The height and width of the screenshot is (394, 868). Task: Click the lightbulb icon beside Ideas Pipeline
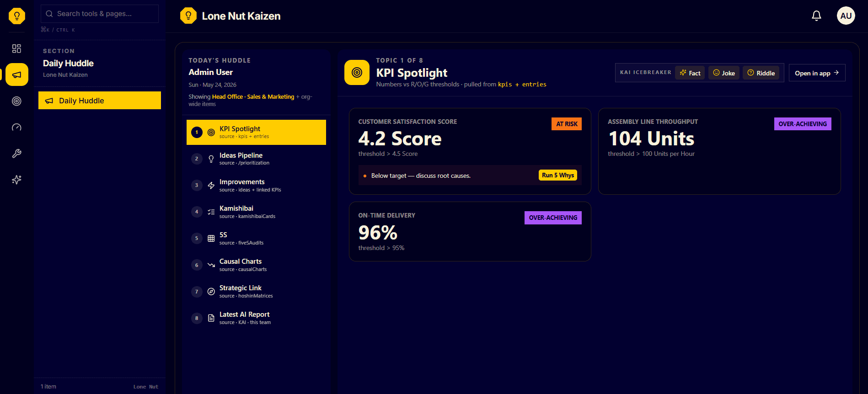(211, 159)
